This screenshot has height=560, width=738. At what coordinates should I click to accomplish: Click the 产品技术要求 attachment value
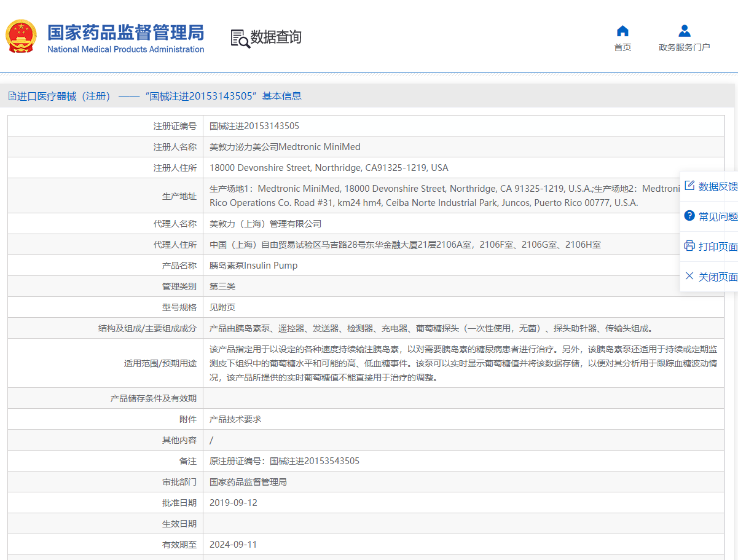[235, 419]
